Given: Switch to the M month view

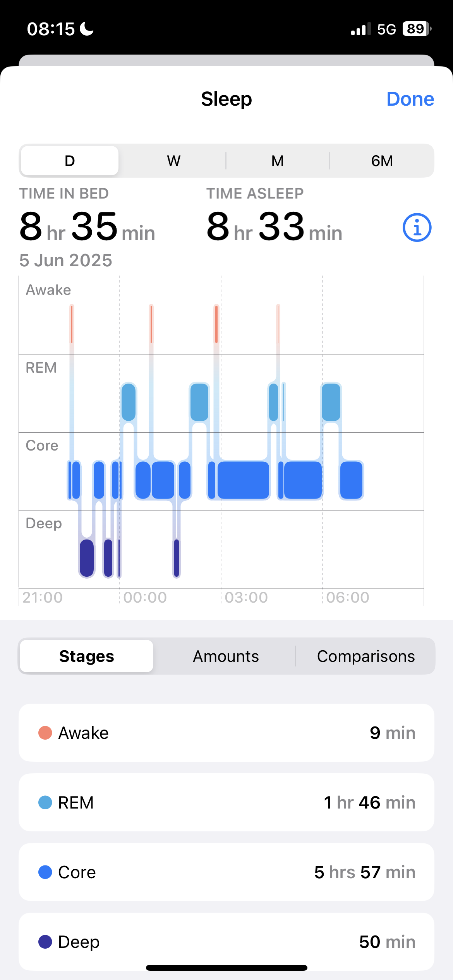Looking at the screenshot, I should pos(277,161).
